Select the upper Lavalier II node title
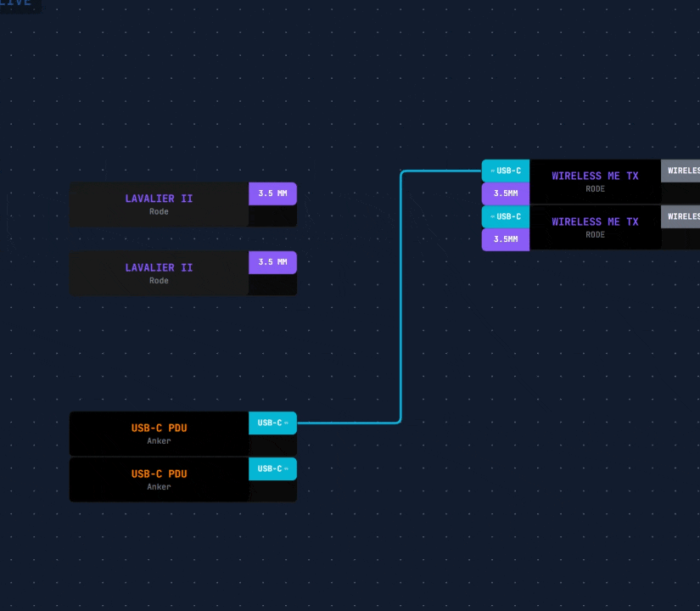 [159, 199]
